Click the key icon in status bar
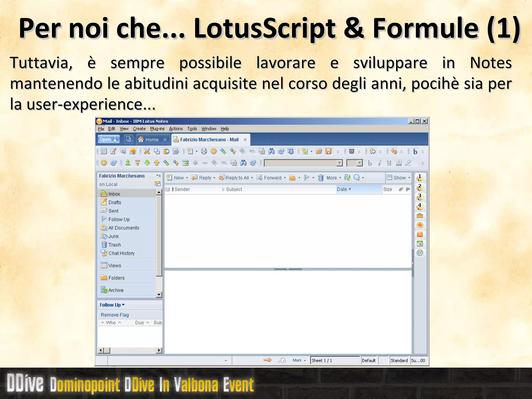532x399 pixels. coord(267,360)
